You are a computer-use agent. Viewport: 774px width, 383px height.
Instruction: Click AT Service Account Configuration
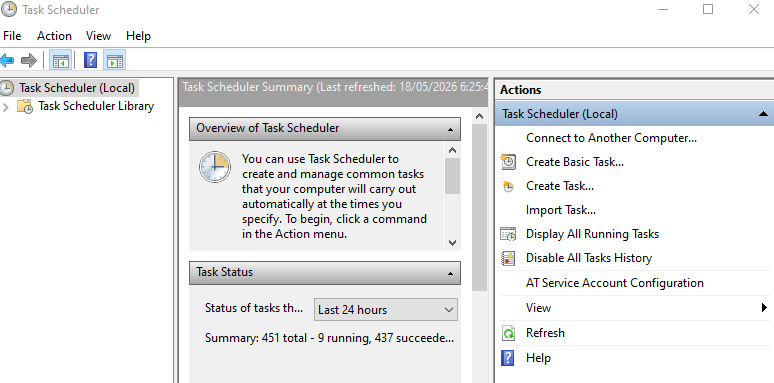click(x=615, y=283)
